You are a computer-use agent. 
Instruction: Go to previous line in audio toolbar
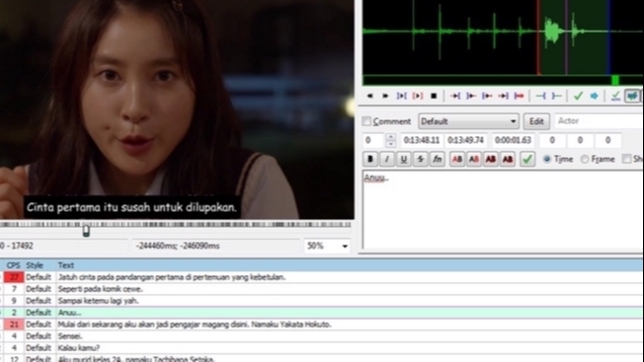370,96
